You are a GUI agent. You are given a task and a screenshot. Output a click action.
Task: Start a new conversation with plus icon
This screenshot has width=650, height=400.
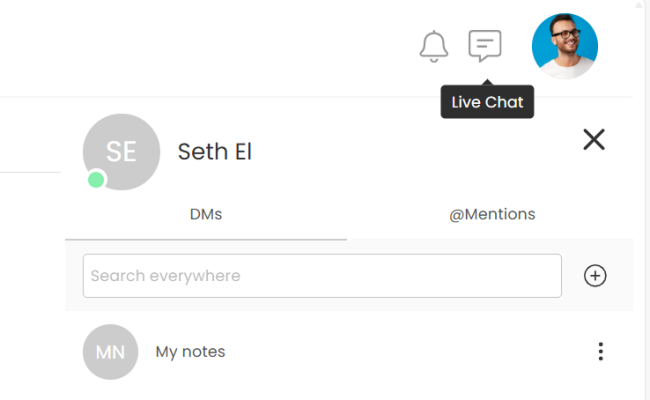[x=595, y=276]
